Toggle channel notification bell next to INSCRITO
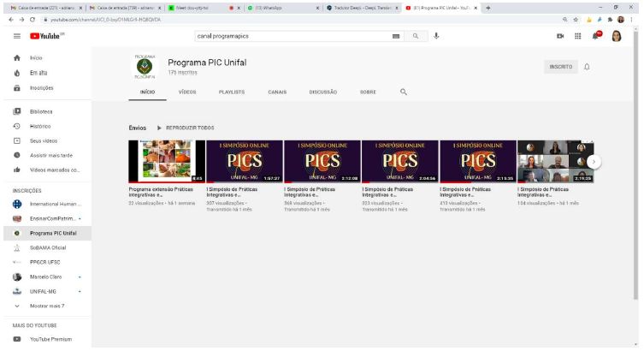644x351 pixels. [587, 67]
